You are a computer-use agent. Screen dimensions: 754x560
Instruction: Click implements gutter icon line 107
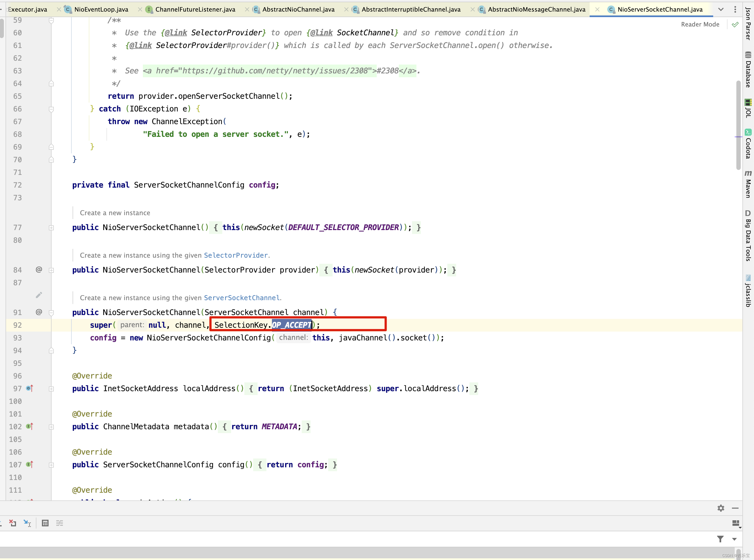point(30,464)
